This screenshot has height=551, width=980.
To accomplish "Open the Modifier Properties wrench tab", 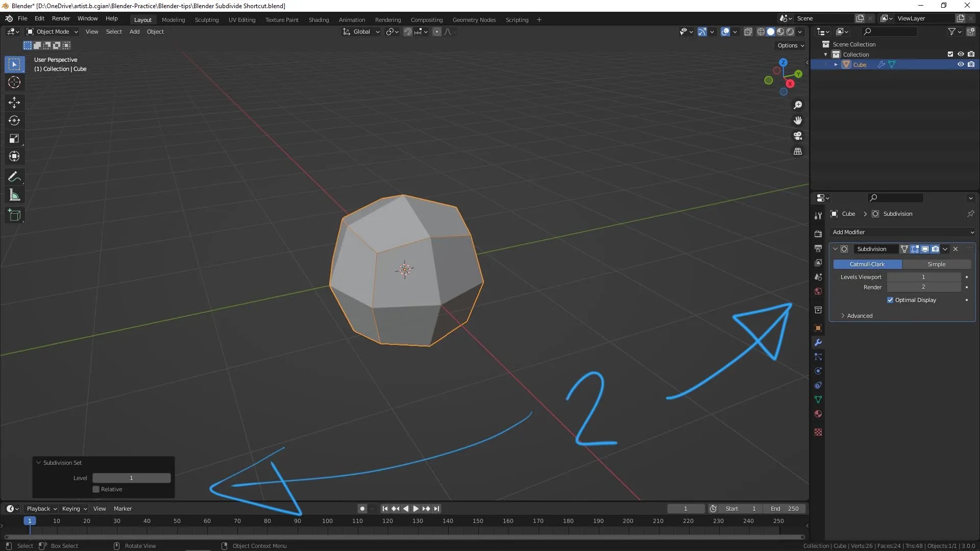I will [x=818, y=342].
